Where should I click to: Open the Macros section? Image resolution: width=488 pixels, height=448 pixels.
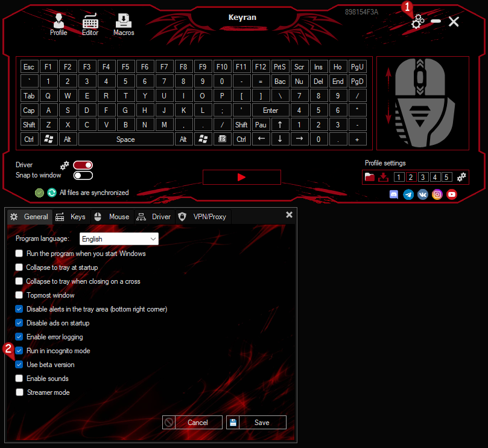tap(124, 24)
